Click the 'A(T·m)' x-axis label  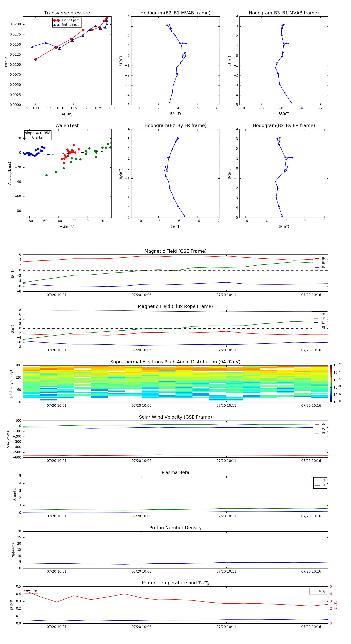click(x=67, y=114)
